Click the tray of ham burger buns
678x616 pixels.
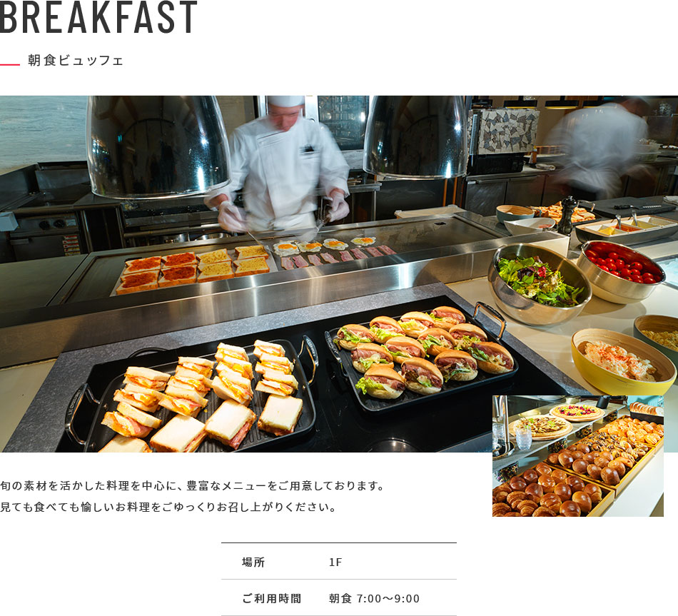pos(422,357)
